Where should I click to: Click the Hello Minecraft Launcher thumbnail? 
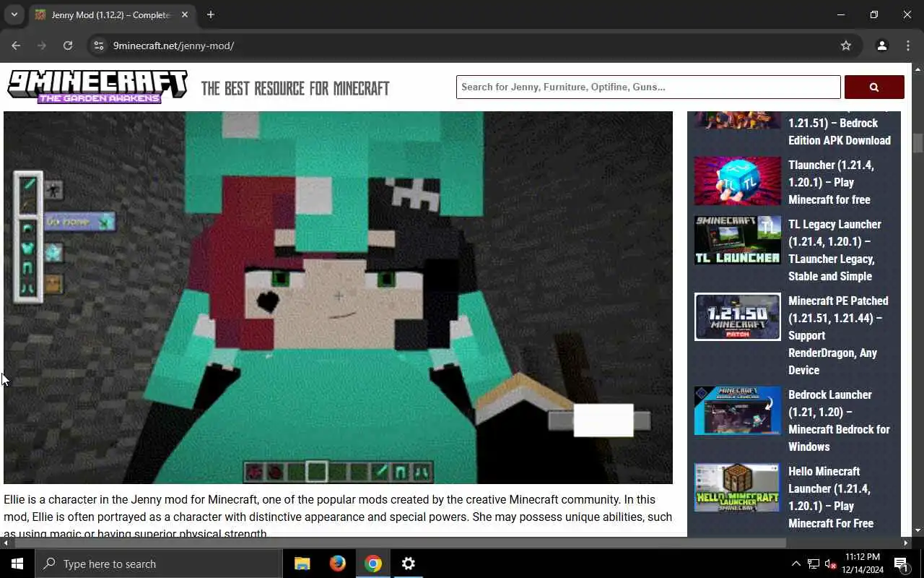(x=738, y=488)
